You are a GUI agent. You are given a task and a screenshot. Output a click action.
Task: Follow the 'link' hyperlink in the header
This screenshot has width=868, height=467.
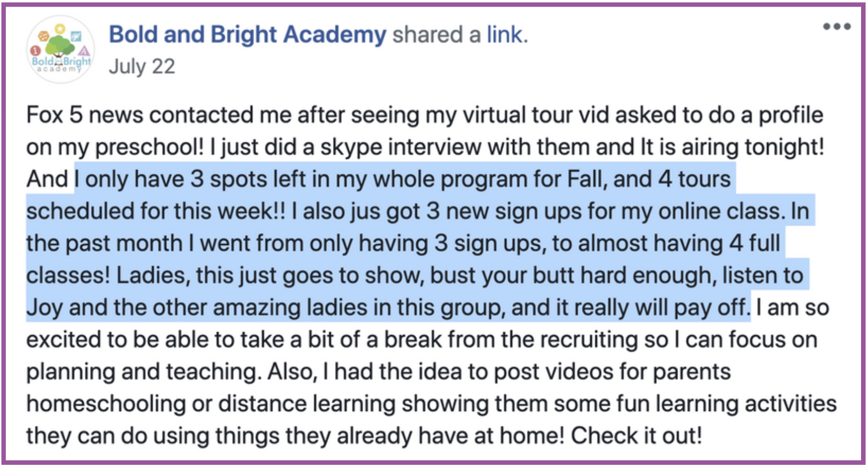click(x=507, y=35)
